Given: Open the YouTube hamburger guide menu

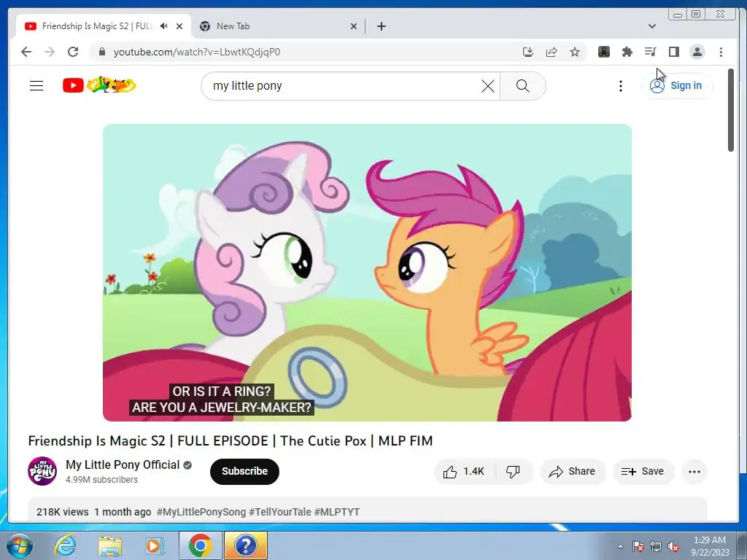Looking at the screenshot, I should (x=36, y=86).
